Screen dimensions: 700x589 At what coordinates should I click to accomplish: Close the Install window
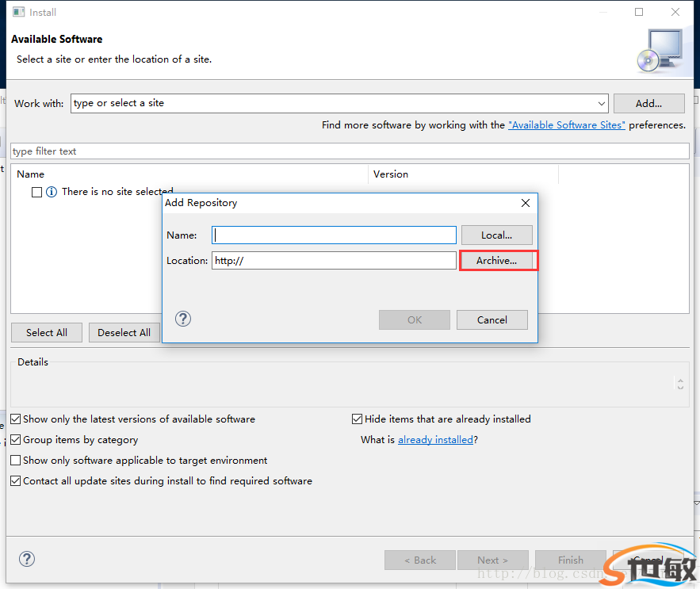pos(675,12)
